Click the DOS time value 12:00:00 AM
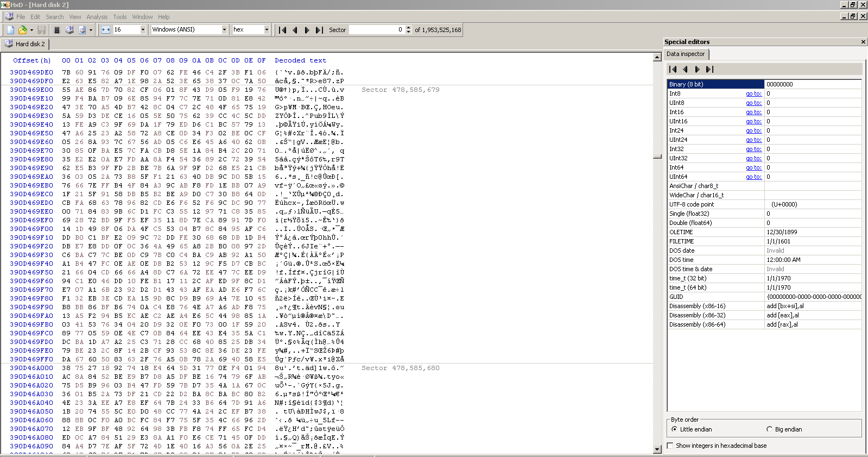 pyautogui.click(x=783, y=260)
